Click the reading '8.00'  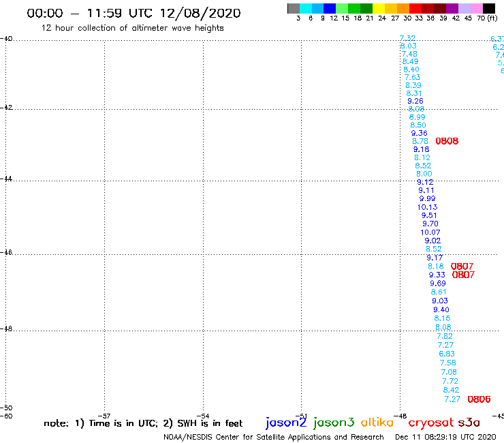pos(424,174)
